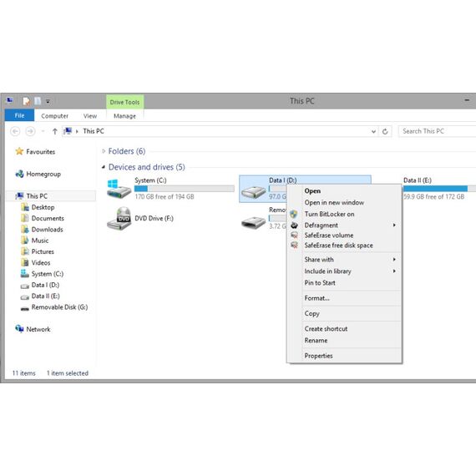Click the Data II (E:) capacity bar
The width and height of the screenshot is (476, 476).
[439, 189]
